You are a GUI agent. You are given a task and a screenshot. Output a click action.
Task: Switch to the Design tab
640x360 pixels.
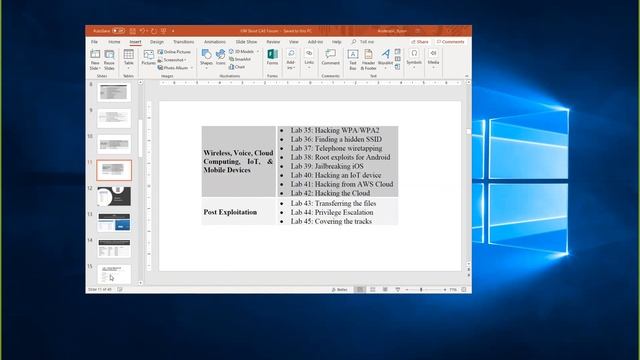pyautogui.click(x=157, y=42)
